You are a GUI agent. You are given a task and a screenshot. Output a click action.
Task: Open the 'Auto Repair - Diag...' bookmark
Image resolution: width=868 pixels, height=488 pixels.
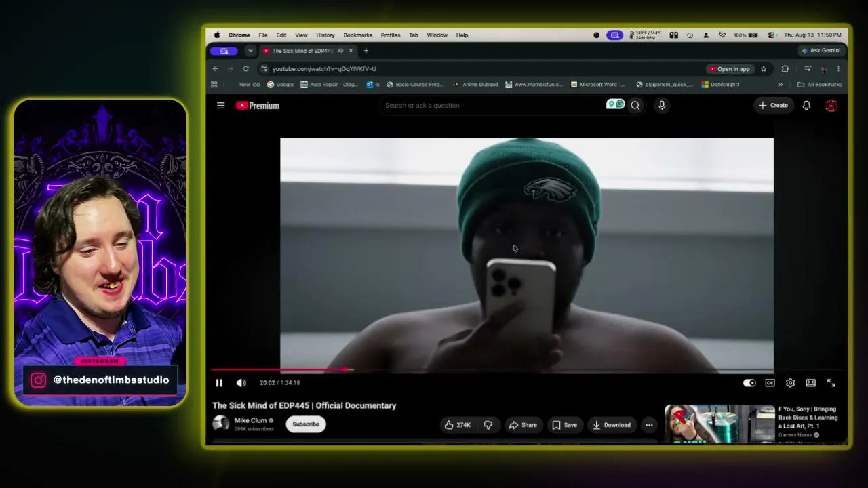tap(329, 85)
